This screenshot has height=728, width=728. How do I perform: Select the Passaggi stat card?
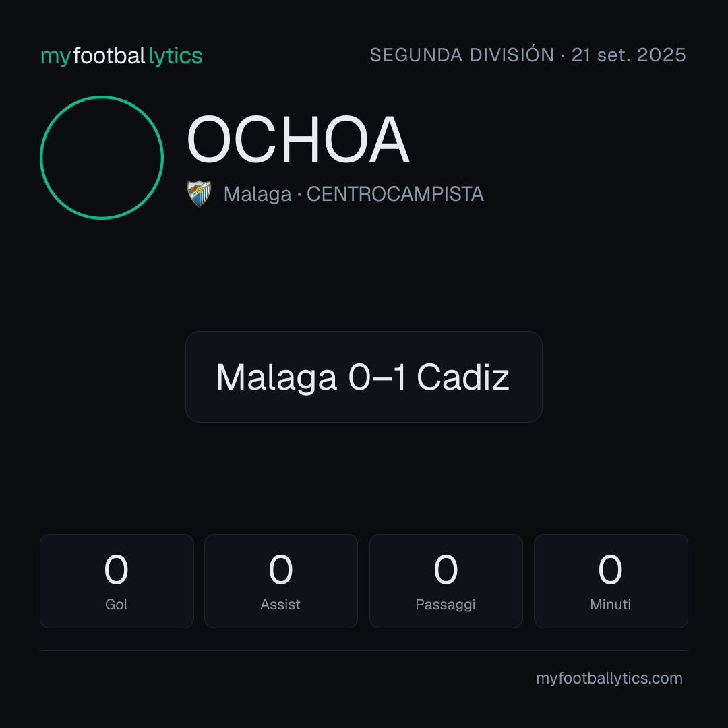[446, 581]
